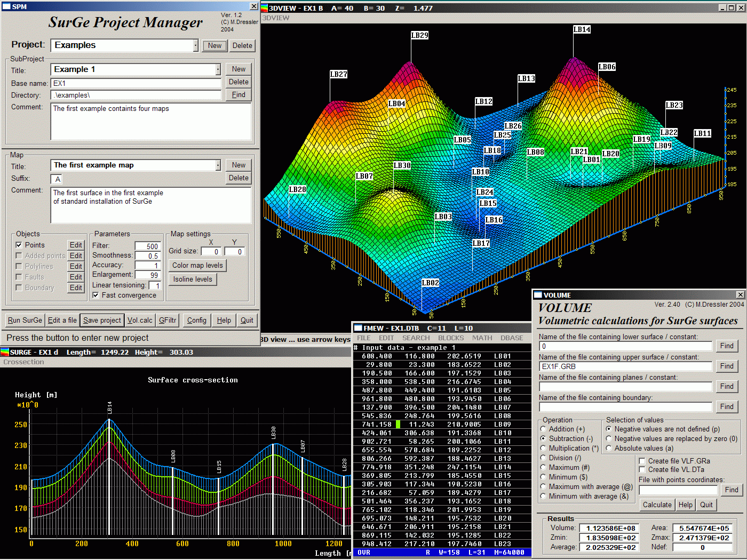Check Create file VLF.GRa option
The height and width of the screenshot is (560, 747).
click(641, 461)
